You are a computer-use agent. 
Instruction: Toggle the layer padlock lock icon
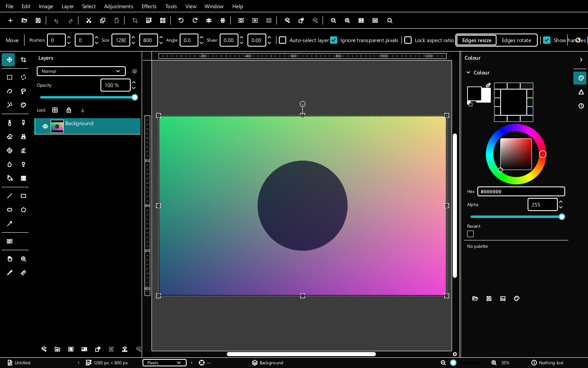point(69,110)
